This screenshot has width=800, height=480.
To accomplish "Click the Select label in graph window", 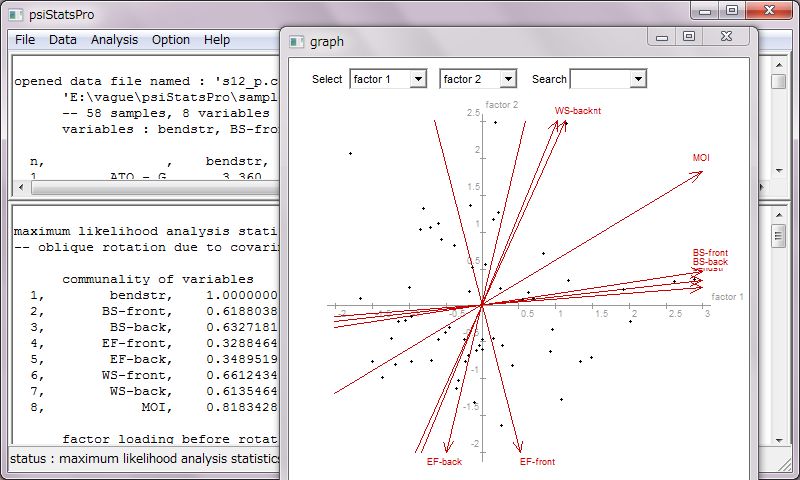I will click(327, 79).
